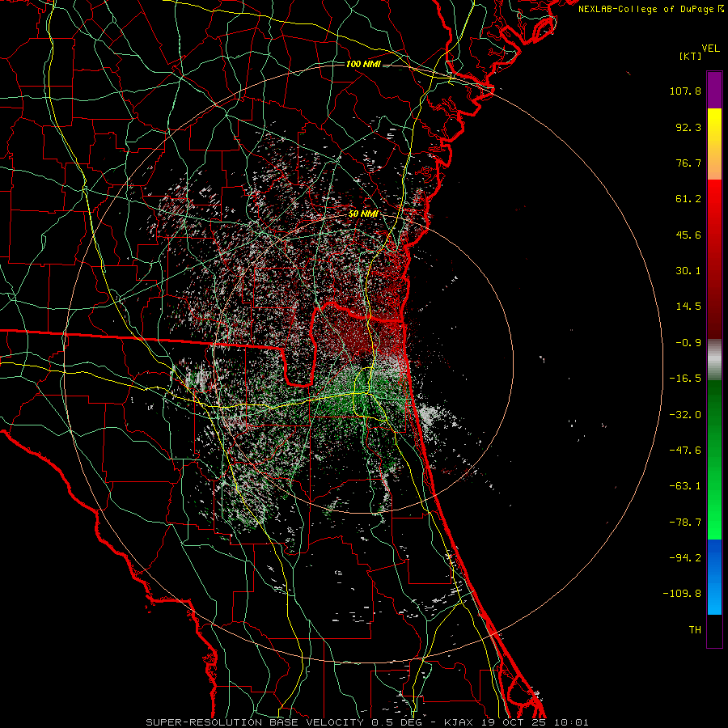Click the 76.7 velocity scale value
728x728 pixels.
[688, 163]
